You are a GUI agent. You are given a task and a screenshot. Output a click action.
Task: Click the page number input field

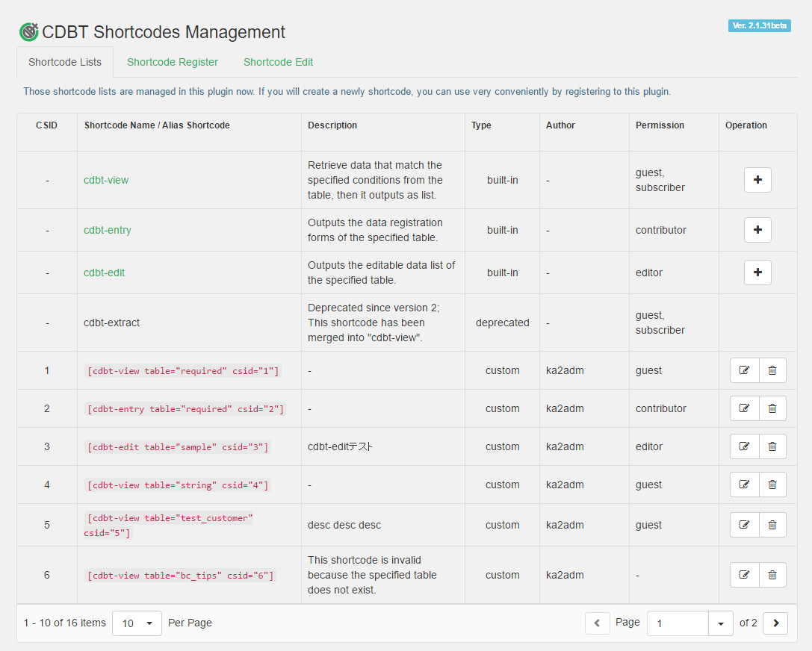coord(678,623)
